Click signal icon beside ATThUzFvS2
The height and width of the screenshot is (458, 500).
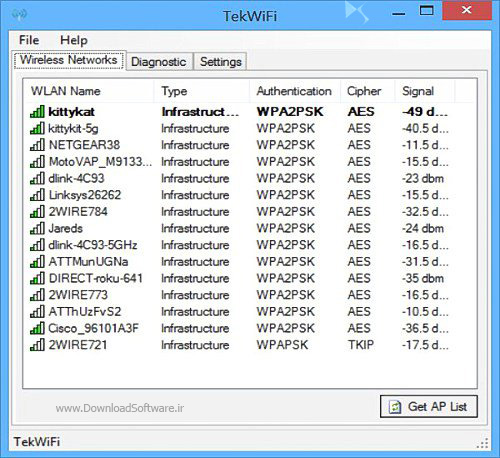coord(37,312)
